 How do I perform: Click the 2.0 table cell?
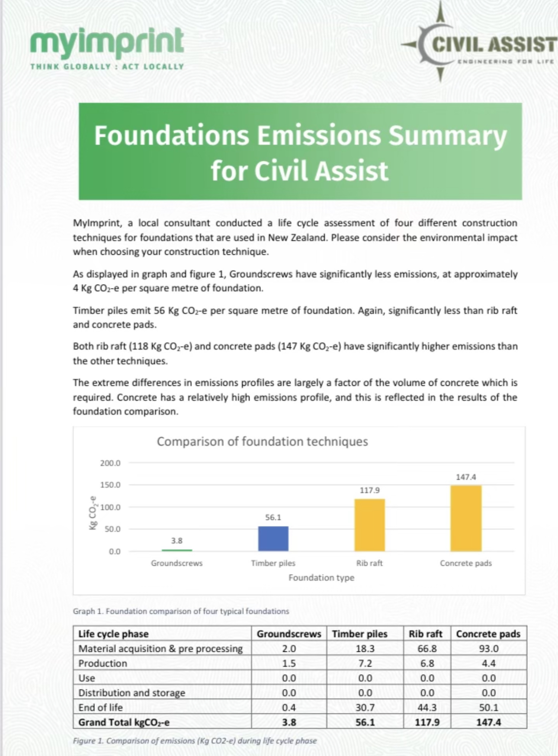tap(289, 649)
